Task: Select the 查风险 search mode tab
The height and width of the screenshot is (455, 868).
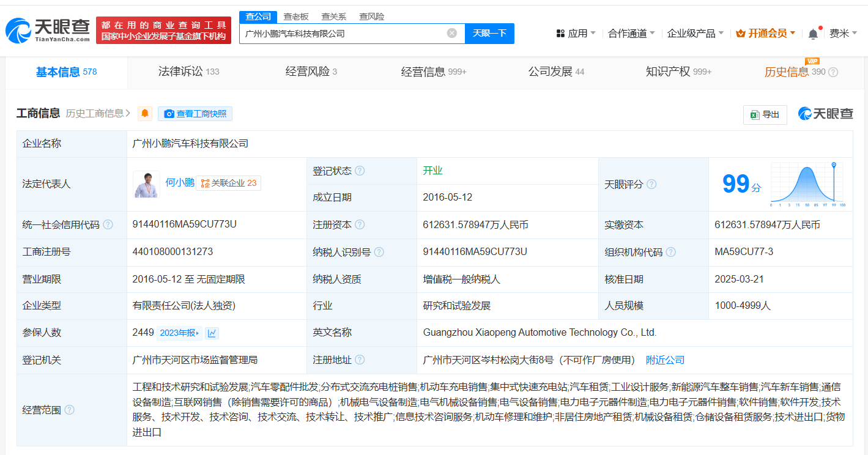Action: [x=372, y=17]
